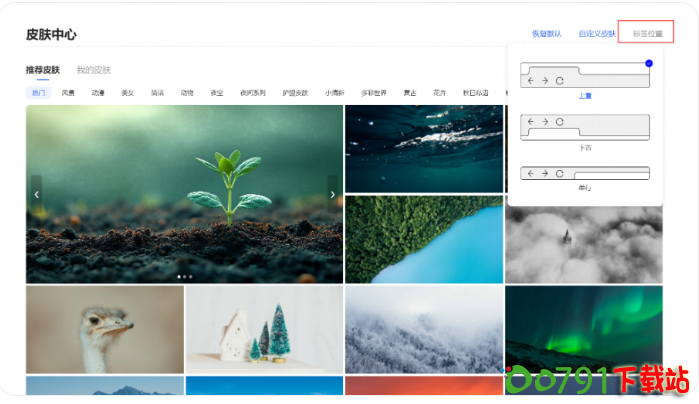Open the 标签位置 dropdown
The height and width of the screenshot is (404, 699).
(x=646, y=34)
